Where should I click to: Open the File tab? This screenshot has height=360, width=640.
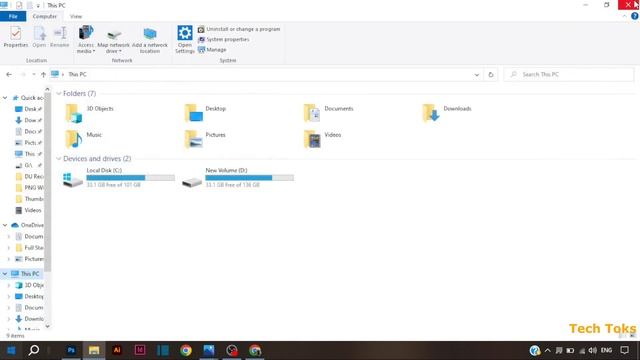point(13,16)
